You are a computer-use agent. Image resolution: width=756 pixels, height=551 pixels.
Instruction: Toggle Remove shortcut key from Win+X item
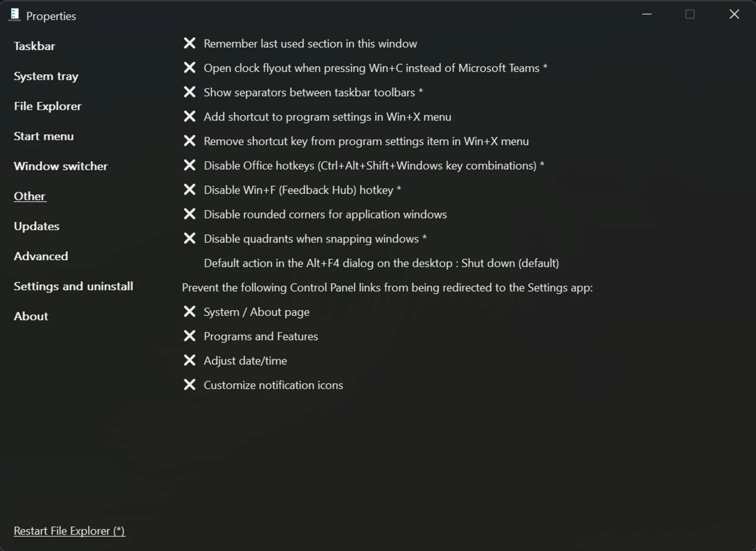pyautogui.click(x=356, y=141)
